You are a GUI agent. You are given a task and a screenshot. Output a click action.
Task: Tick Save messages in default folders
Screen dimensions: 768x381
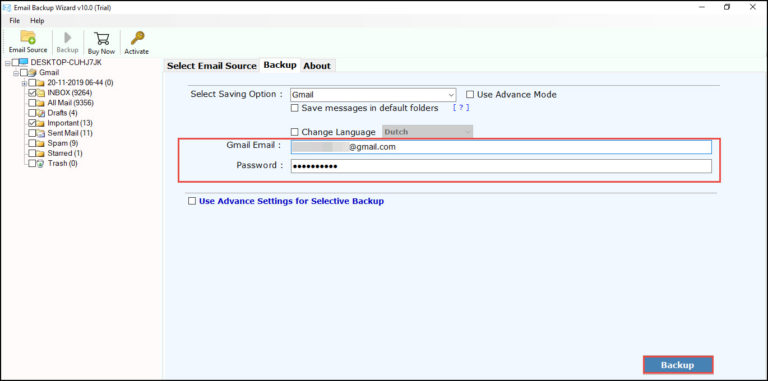[x=295, y=108]
